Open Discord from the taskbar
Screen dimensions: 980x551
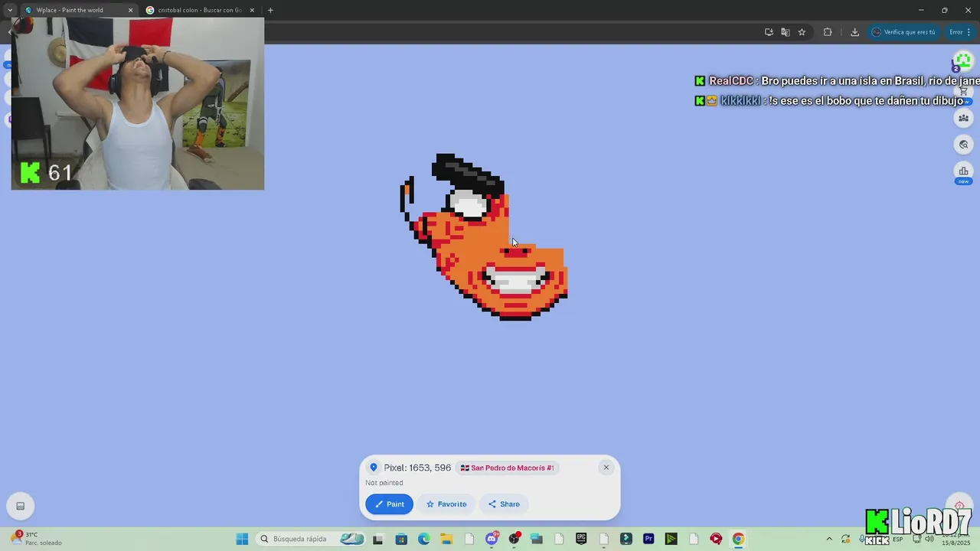pyautogui.click(x=492, y=539)
